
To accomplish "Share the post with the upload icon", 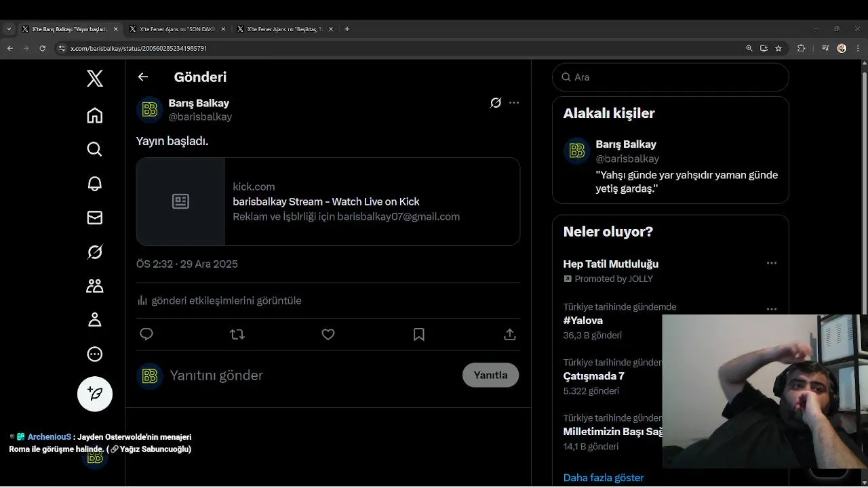I will (x=510, y=334).
